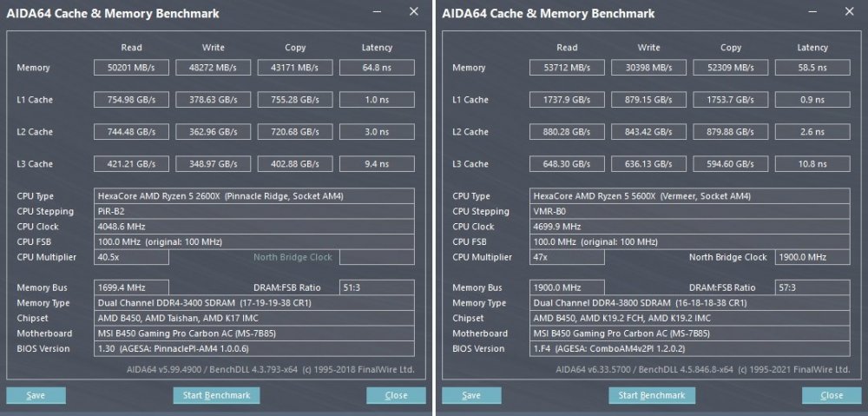
Task: Start Benchmark in the Ryzen 5 2600X window
Action: click(216, 395)
